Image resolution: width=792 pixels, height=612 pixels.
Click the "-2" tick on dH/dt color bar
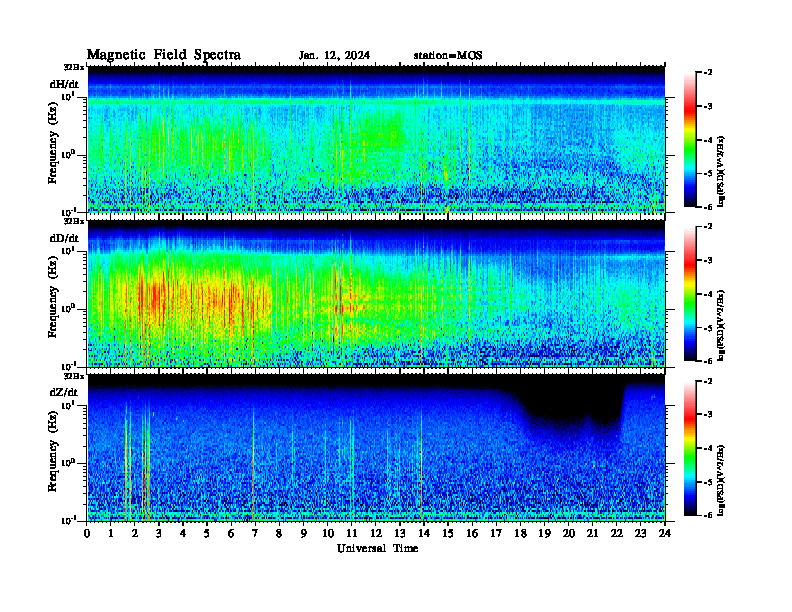tap(707, 73)
